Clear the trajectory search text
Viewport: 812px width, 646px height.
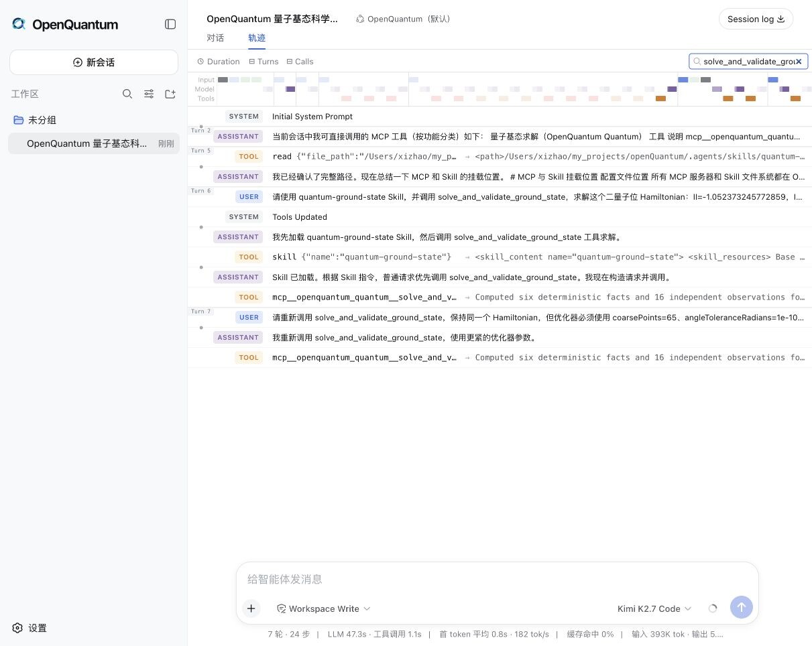coord(799,62)
